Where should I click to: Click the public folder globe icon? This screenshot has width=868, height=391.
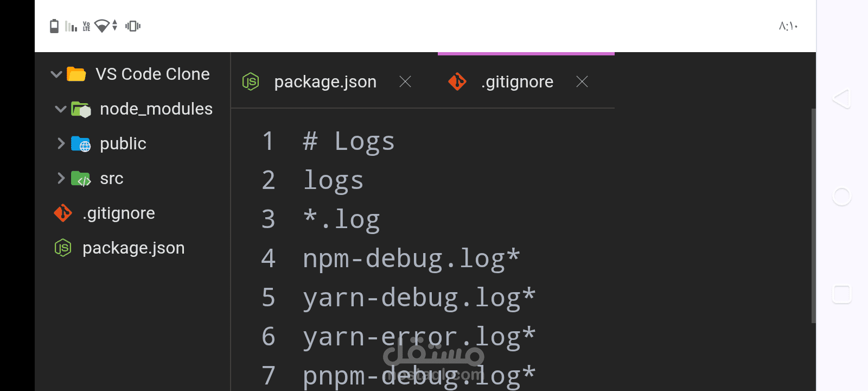81,144
